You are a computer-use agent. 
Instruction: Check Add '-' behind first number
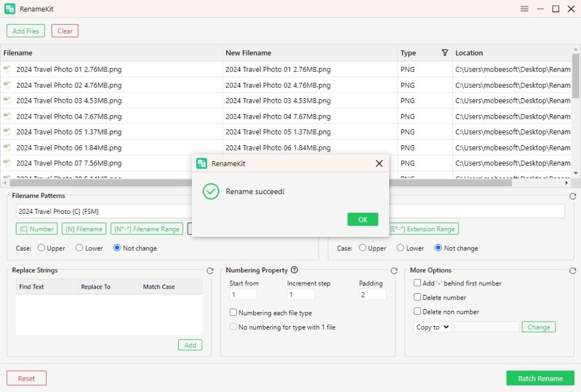tap(417, 283)
